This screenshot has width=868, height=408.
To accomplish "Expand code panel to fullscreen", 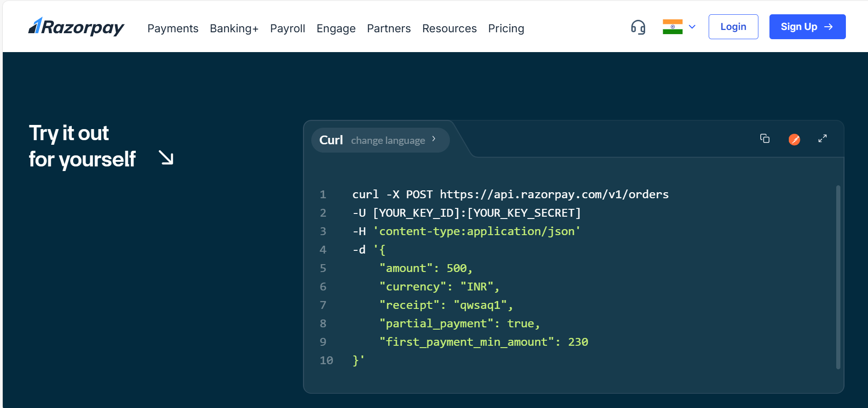I will pyautogui.click(x=822, y=139).
